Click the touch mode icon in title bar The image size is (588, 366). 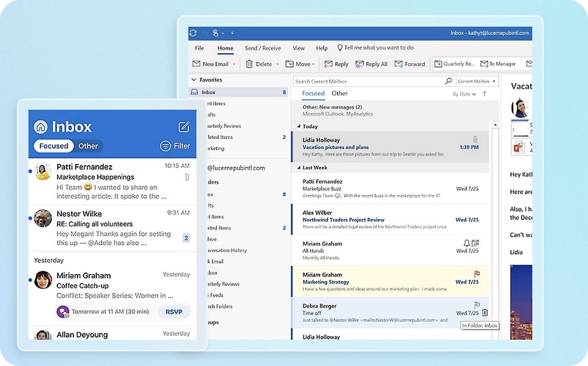pyautogui.click(x=216, y=33)
